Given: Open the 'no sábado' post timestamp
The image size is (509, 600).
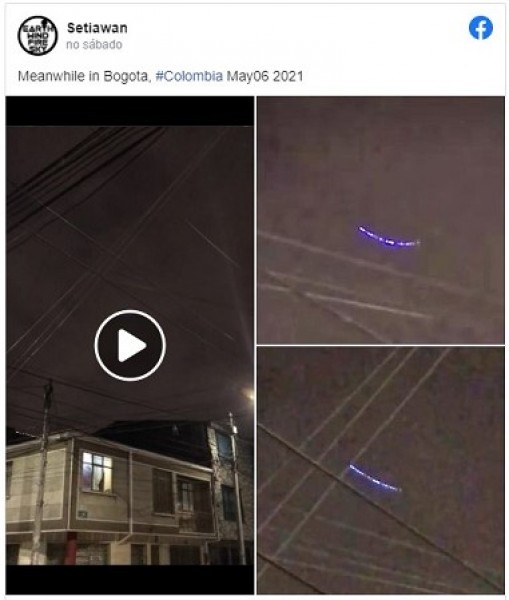Looking at the screenshot, I should click(x=94, y=45).
